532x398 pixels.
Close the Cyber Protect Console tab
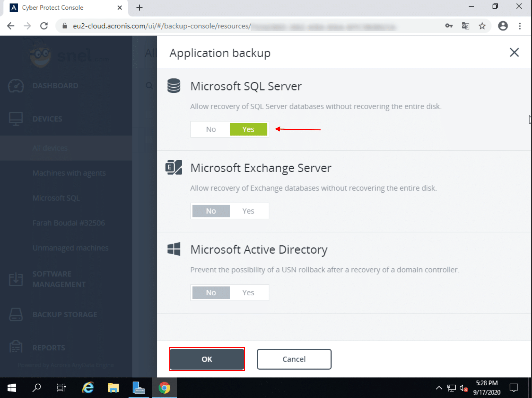(x=120, y=8)
